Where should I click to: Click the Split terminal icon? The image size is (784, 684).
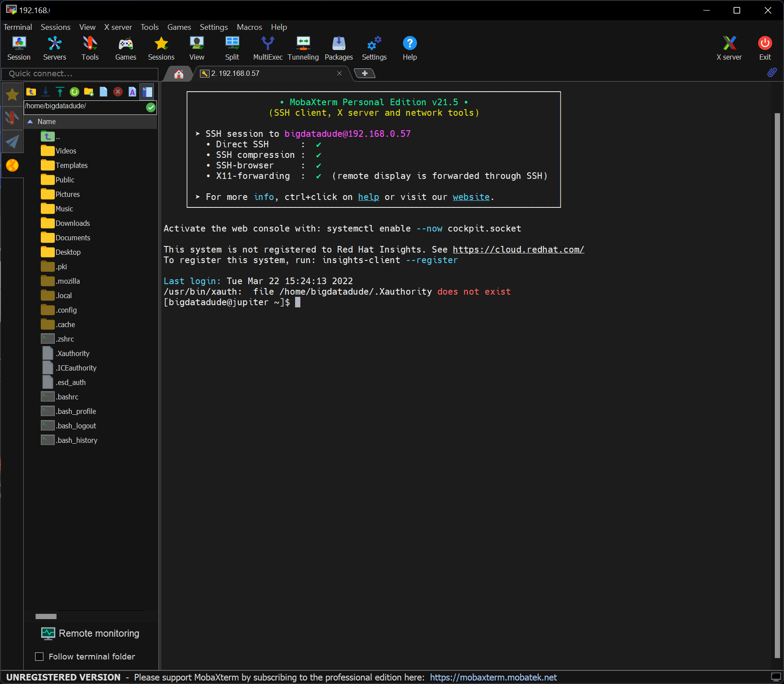pos(232,48)
